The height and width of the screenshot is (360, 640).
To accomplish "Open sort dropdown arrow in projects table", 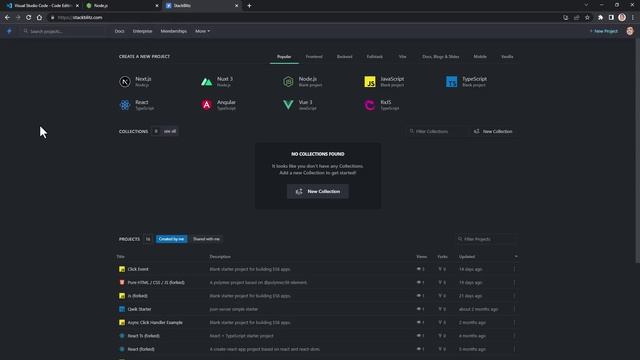I will 516,256.
